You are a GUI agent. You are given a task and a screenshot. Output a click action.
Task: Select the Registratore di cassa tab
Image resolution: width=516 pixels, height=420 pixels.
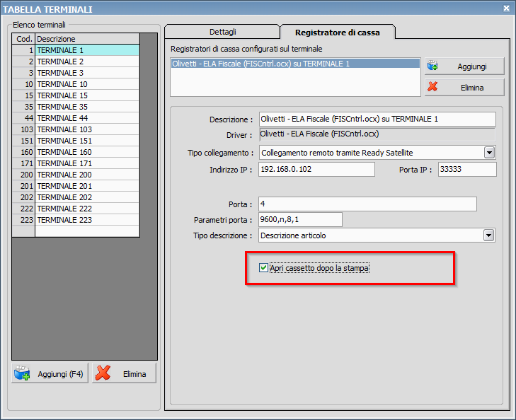338,33
